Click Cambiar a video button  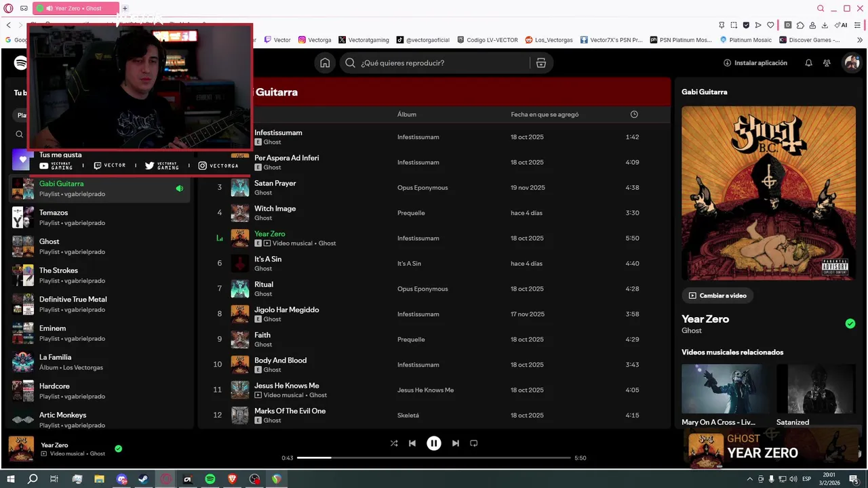[x=717, y=296]
